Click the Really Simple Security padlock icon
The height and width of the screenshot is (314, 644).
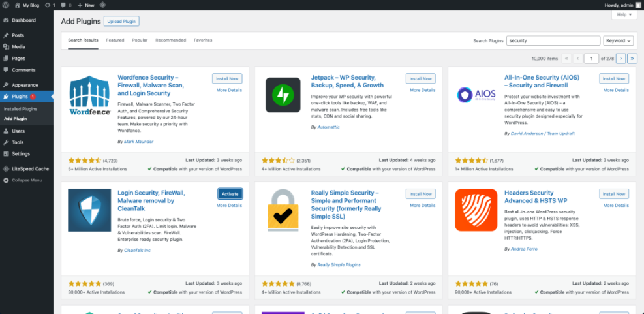[283, 210]
